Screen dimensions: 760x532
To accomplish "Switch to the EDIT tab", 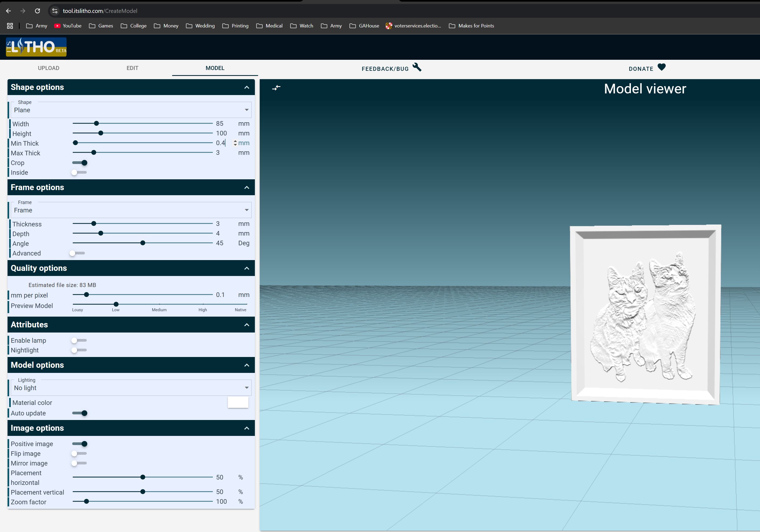I will click(x=132, y=68).
